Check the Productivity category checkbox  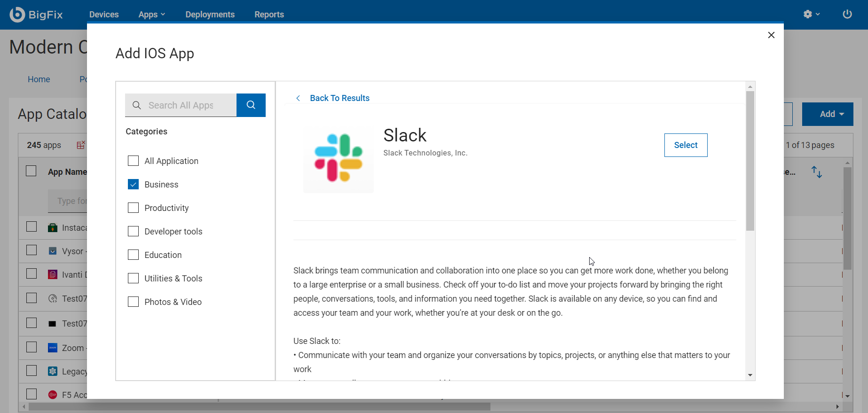tap(134, 208)
